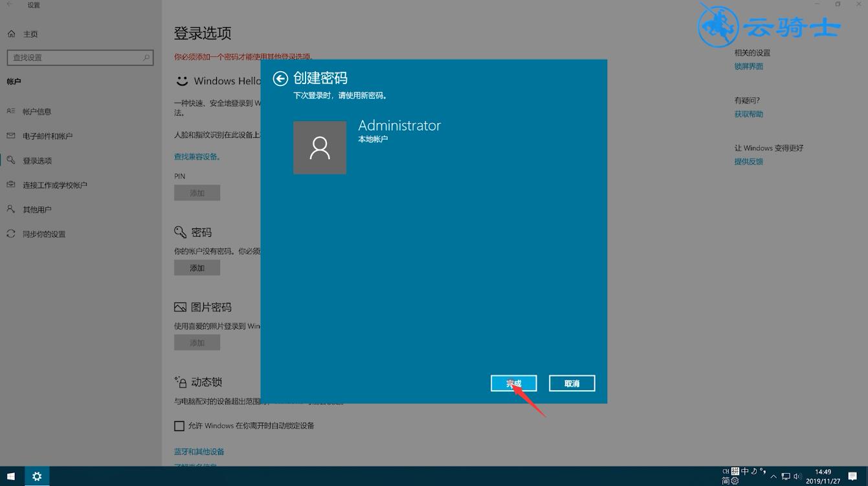Expand the hidden tray icons chevron

click(x=773, y=477)
